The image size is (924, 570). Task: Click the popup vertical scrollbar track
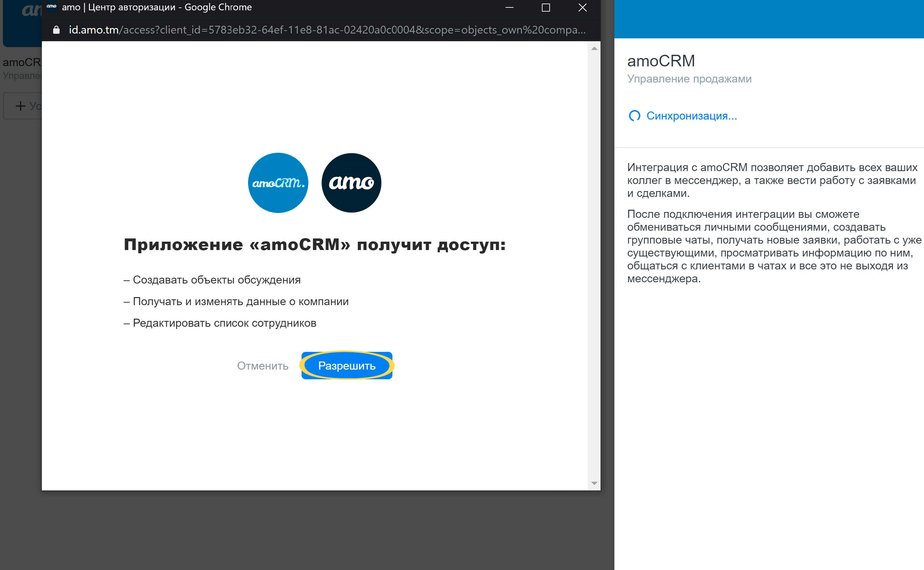pyautogui.click(x=594, y=264)
